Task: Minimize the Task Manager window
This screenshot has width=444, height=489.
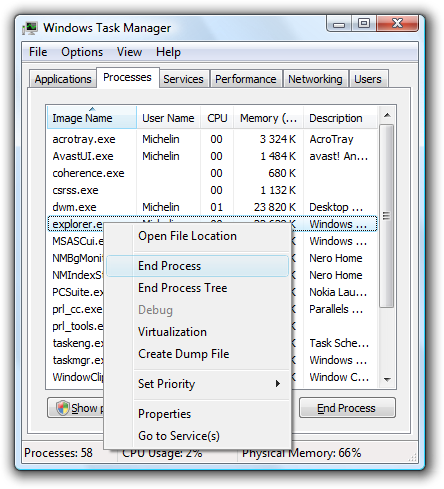Action: coord(339,24)
